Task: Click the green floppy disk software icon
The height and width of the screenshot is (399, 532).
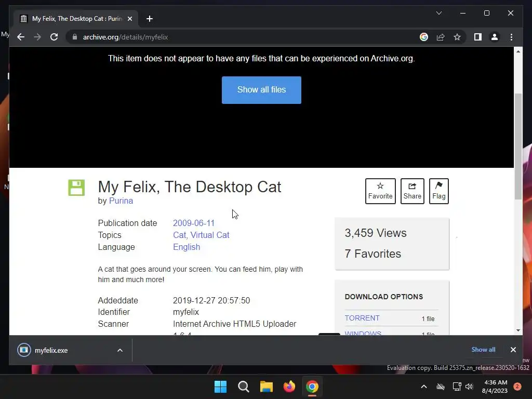Action: [76, 188]
